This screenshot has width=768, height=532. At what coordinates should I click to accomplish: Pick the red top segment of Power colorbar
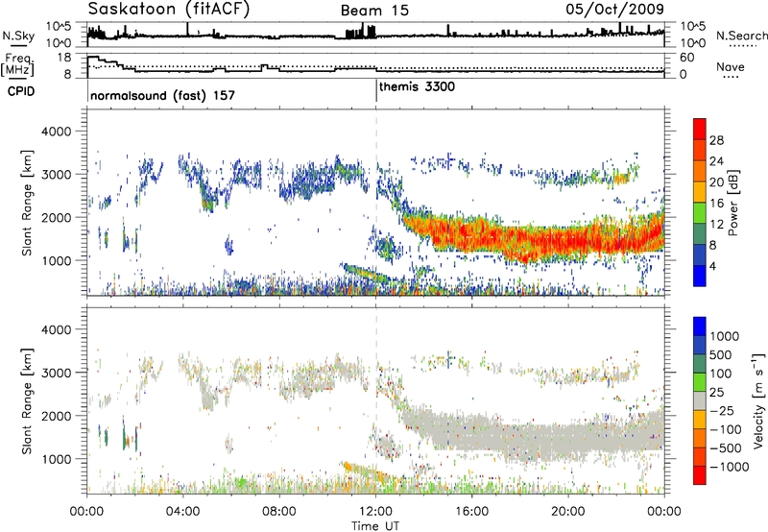[x=700, y=130]
